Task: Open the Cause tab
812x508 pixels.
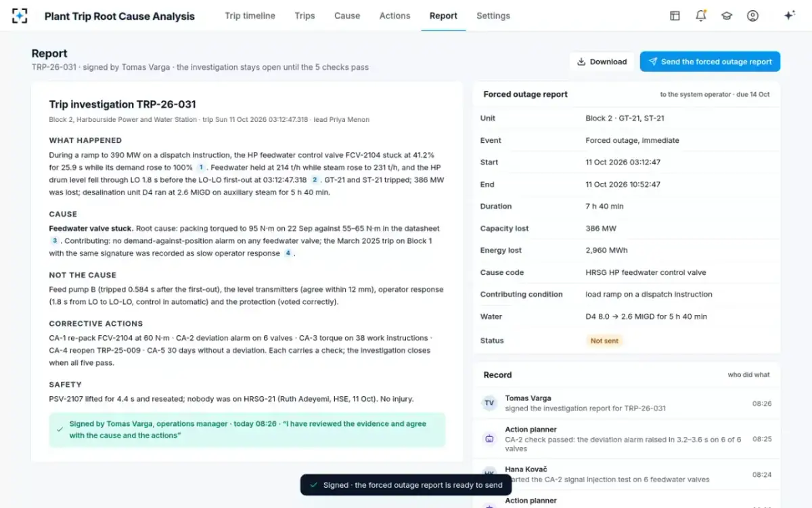Action: point(347,16)
